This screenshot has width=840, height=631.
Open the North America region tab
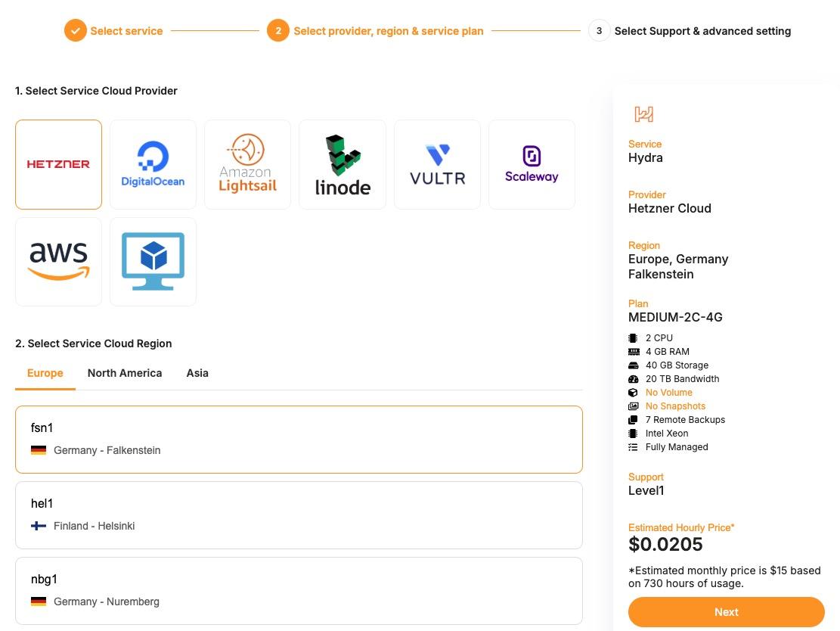tap(125, 373)
